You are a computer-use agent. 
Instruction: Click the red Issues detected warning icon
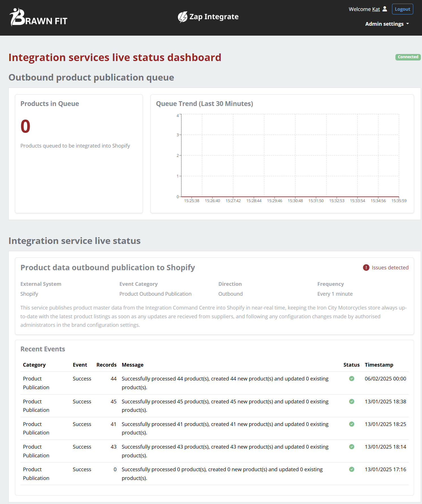366,267
